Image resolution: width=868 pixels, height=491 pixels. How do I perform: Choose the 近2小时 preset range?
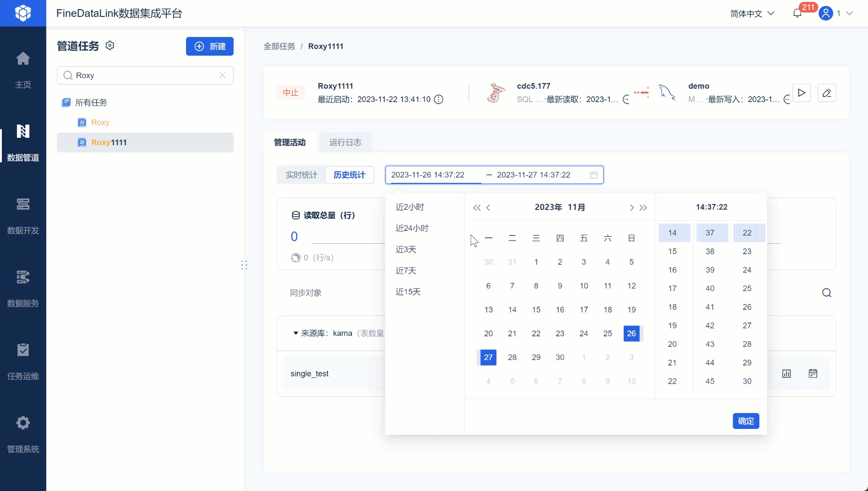coord(410,207)
